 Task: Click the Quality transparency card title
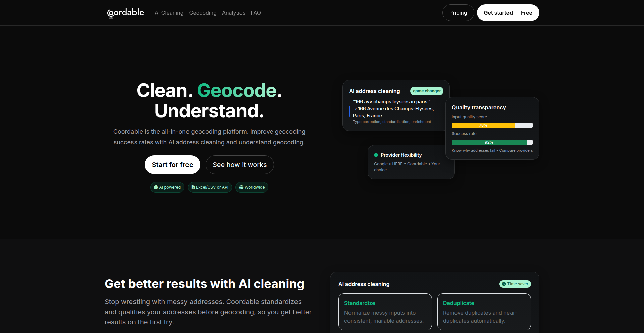pyautogui.click(x=479, y=107)
